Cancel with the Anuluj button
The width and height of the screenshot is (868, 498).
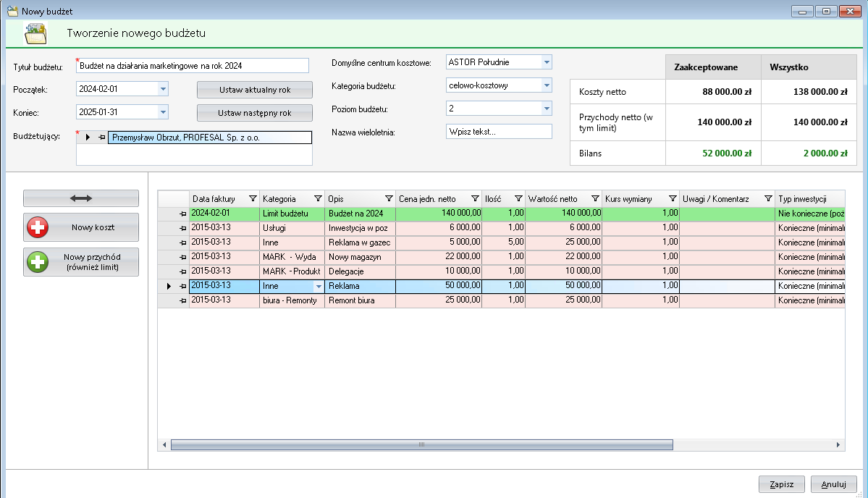pyautogui.click(x=834, y=484)
